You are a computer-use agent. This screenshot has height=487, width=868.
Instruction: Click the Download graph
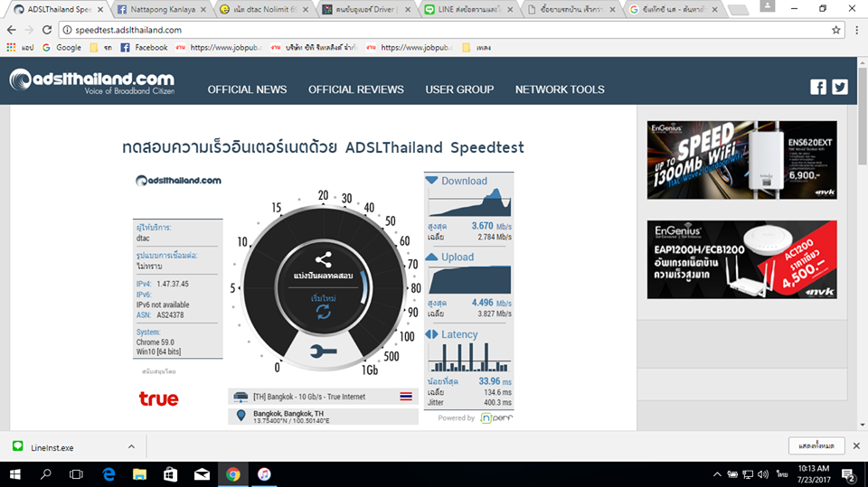pos(469,202)
